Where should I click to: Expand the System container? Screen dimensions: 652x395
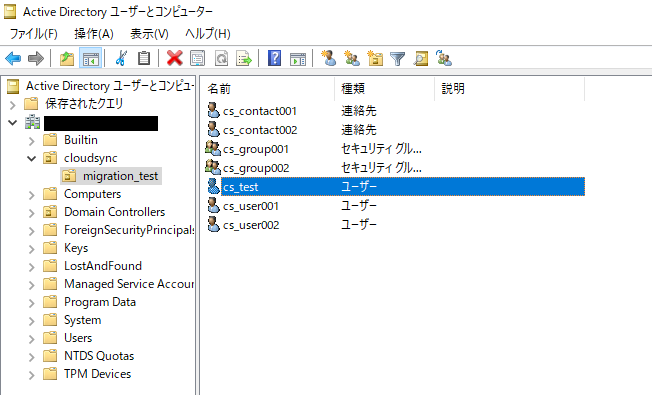(x=32, y=321)
